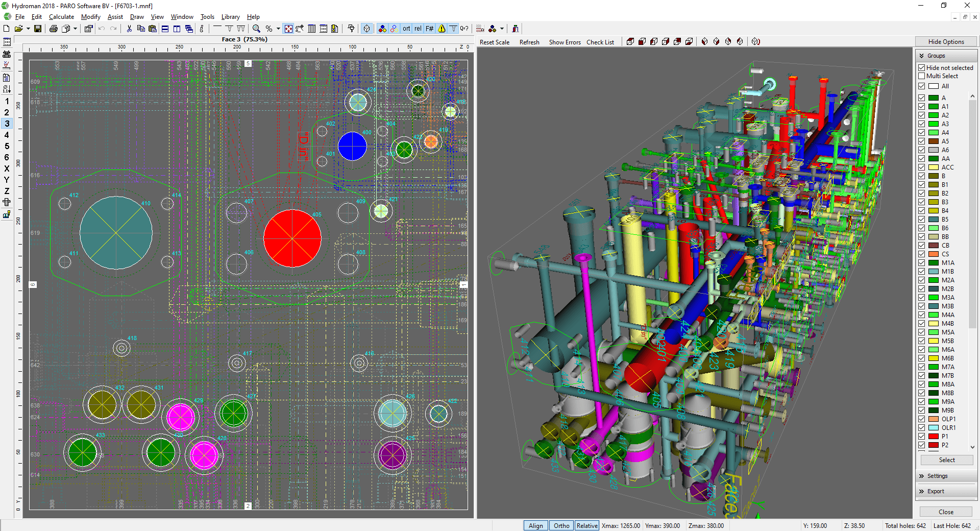Uncheck the A1 group visibility
The width and height of the screenshot is (980, 531).
click(x=922, y=106)
